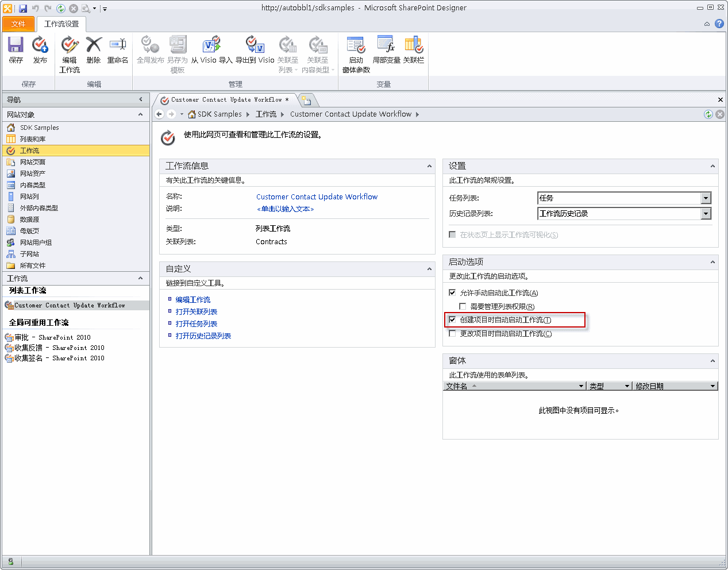Click the 打开历史记录列表 link
The width and height of the screenshot is (728, 570).
pos(203,336)
